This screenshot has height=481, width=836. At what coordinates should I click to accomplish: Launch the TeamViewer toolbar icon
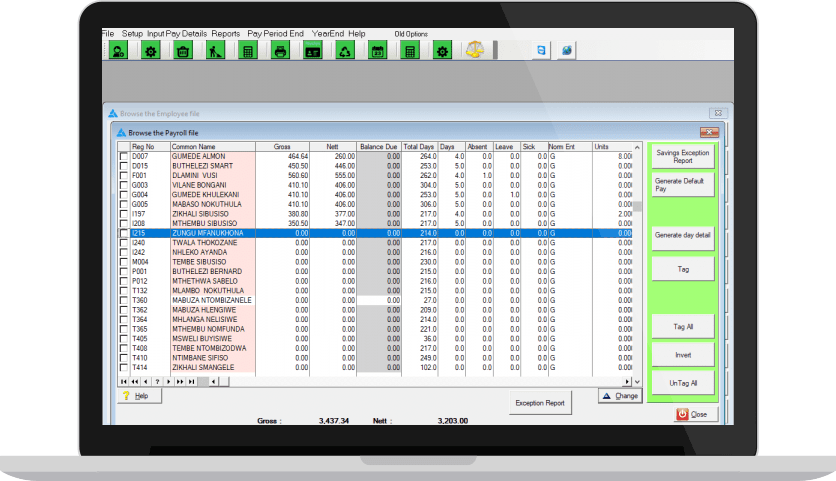pyautogui.click(x=541, y=51)
